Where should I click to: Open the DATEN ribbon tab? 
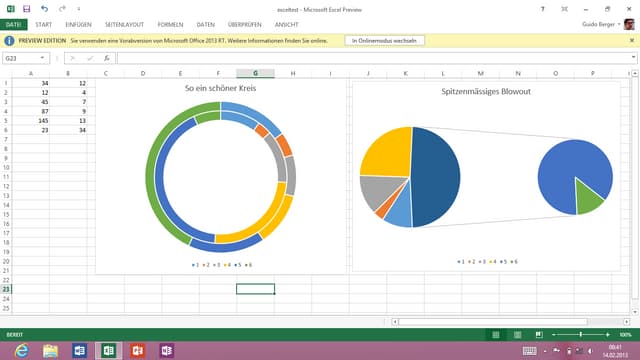(x=205, y=24)
